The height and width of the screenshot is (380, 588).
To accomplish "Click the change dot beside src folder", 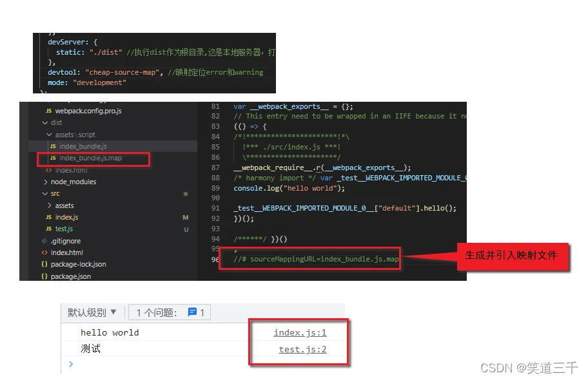I will click(x=186, y=194).
